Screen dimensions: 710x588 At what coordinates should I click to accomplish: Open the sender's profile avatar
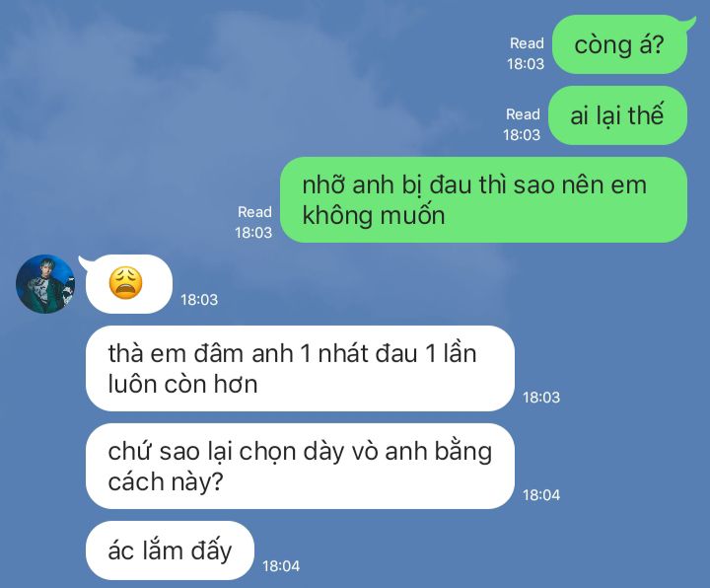tap(45, 284)
